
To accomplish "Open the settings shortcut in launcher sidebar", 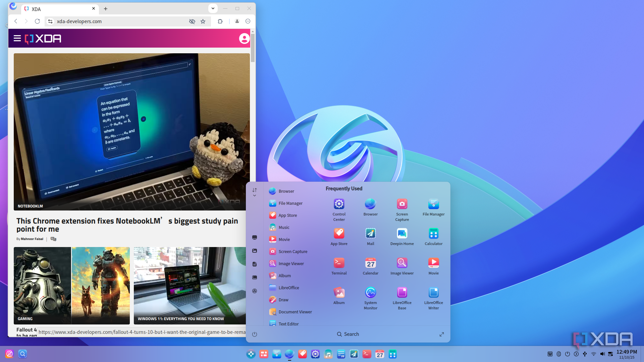I will coord(255,291).
